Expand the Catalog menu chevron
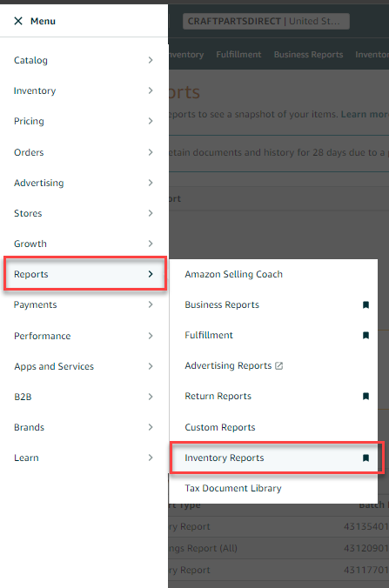 click(151, 60)
